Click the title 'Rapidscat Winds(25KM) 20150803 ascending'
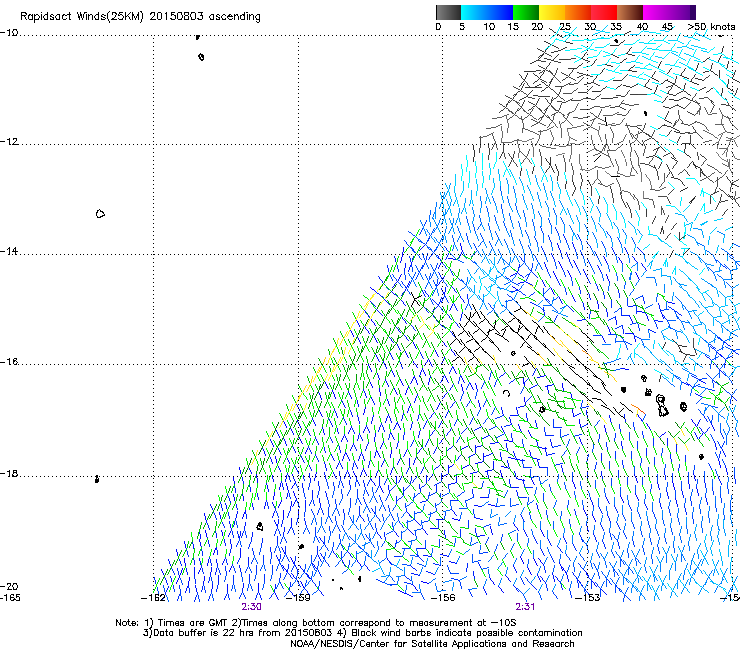740x650 pixels. point(140,17)
